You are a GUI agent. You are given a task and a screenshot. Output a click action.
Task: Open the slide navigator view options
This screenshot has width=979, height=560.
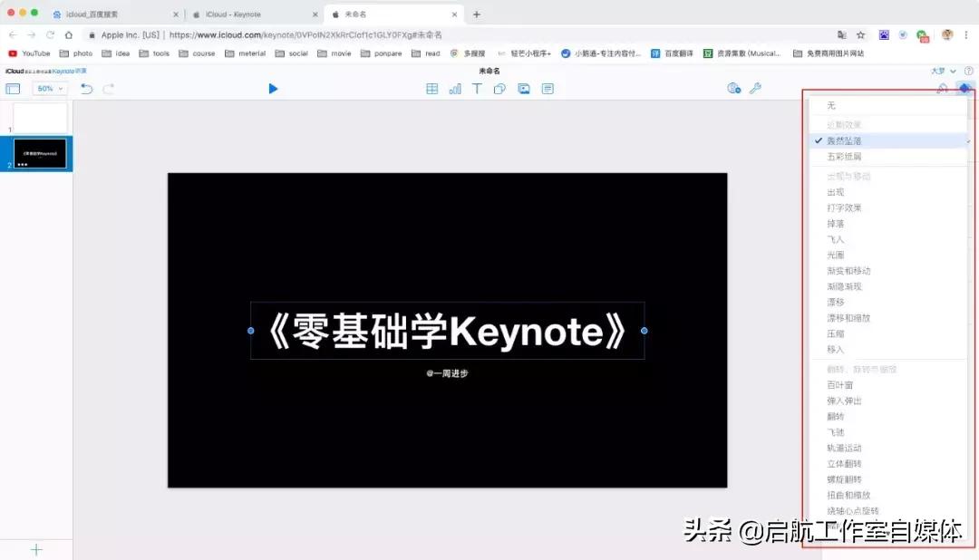(13, 88)
